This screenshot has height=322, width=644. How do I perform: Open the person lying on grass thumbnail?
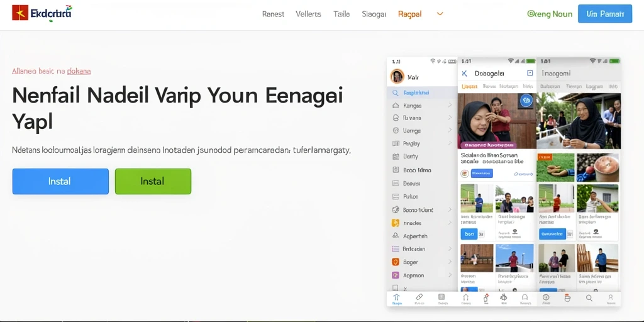pos(555,167)
